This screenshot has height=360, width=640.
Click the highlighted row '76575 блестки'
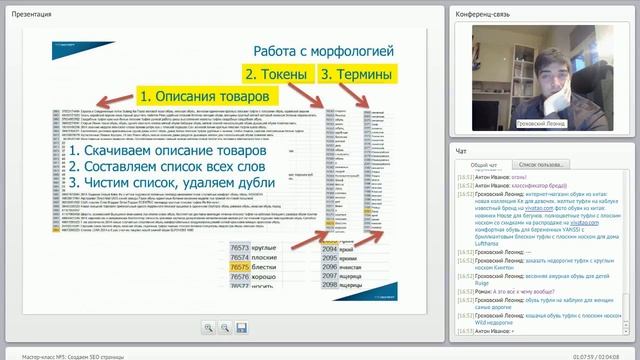click(254, 267)
